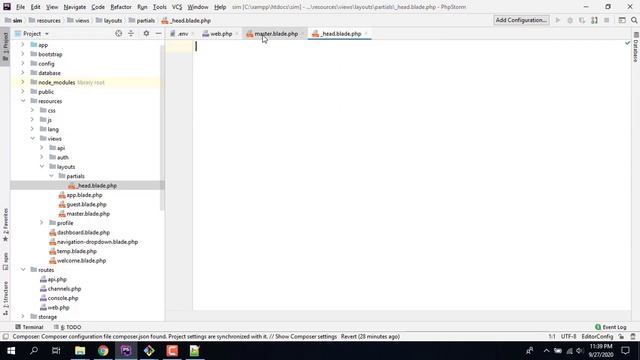This screenshot has height=360, width=640.
Task: Click the Locate/Select Opened File target icon
Action: [x=118, y=33]
